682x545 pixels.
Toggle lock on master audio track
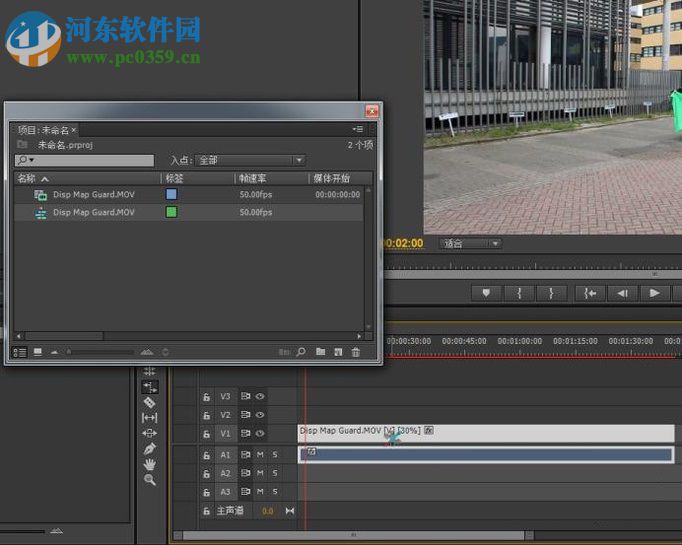click(x=207, y=511)
